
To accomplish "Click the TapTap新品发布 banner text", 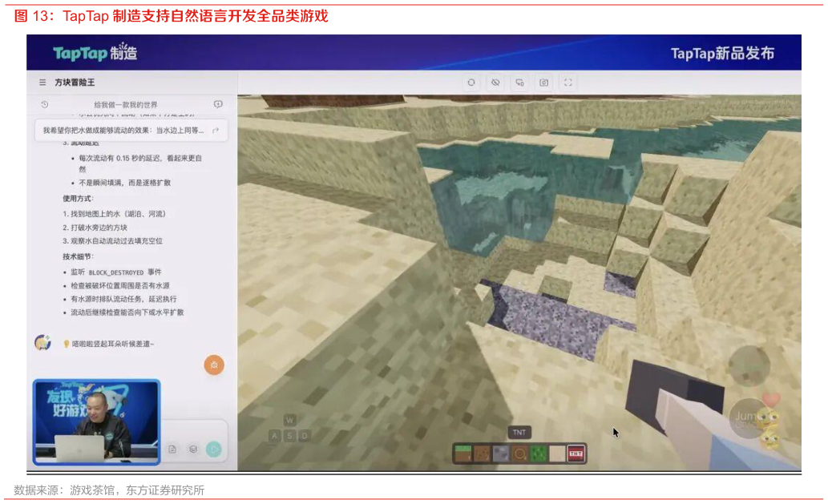I will [722, 54].
